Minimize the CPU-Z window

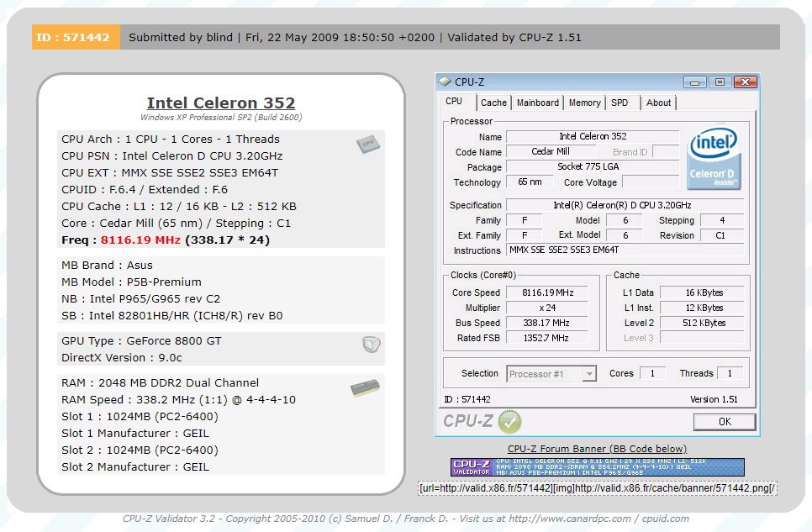694,82
